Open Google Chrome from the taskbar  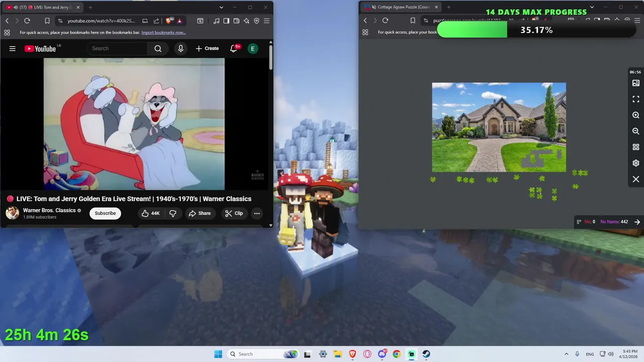point(396,354)
